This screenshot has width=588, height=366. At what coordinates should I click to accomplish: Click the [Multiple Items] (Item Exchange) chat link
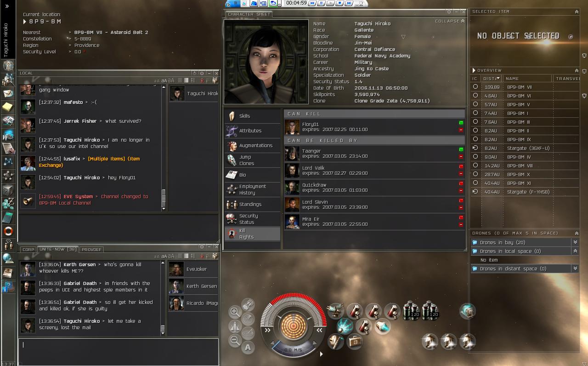[90, 162]
